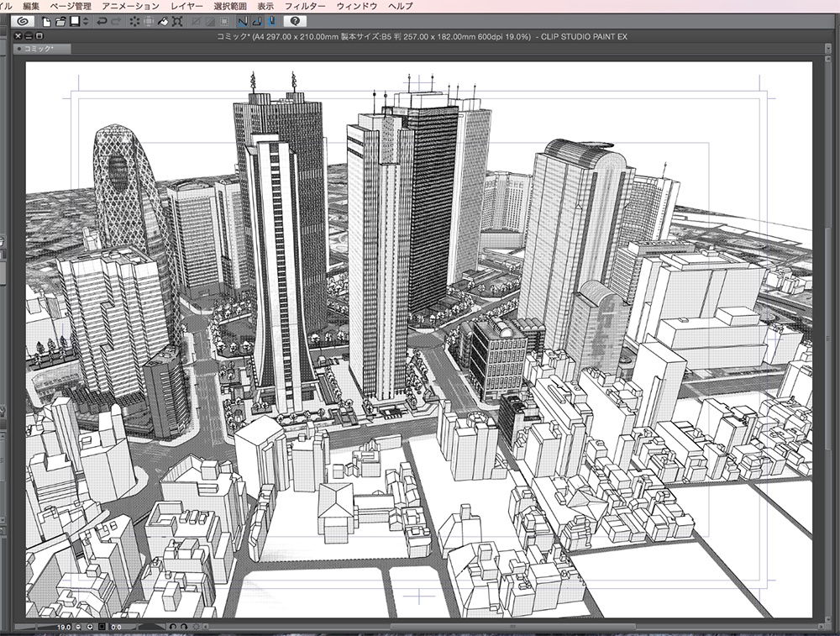
Task: Rotate the canvas clockwise in status bar
Action: click(x=185, y=626)
